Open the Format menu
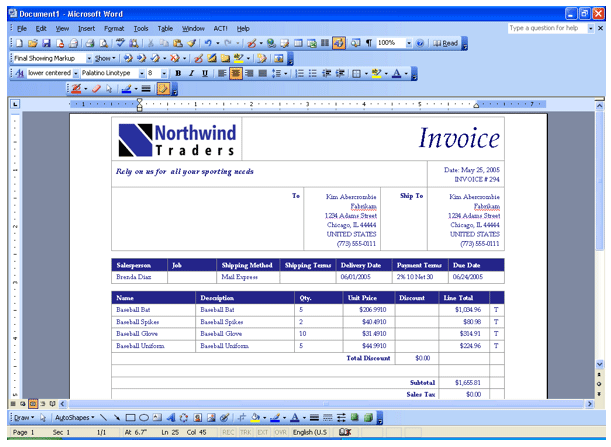Screen dimensions: 611x447 (114, 29)
